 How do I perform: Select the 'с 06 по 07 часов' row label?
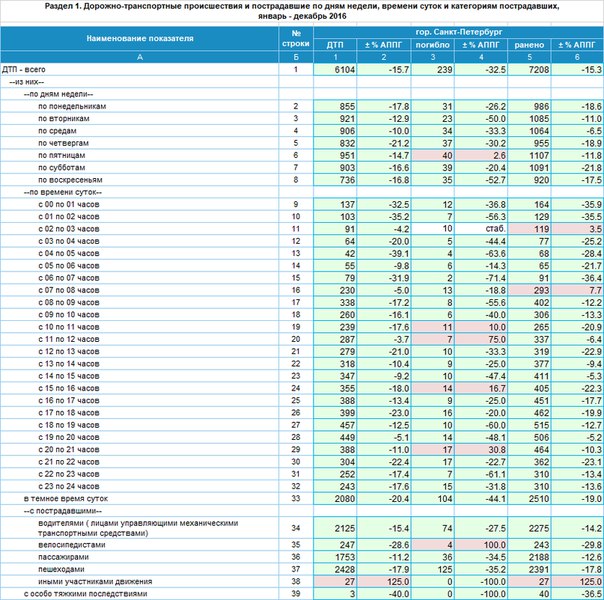point(69,278)
